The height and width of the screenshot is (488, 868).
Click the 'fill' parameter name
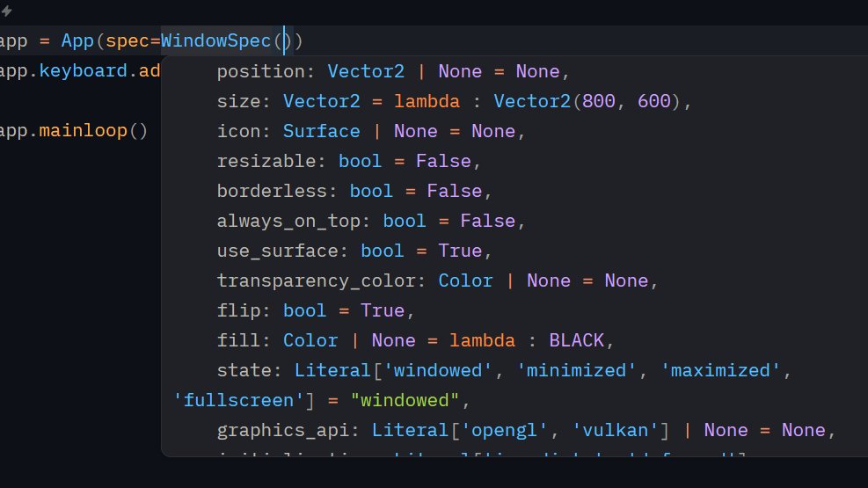point(238,340)
